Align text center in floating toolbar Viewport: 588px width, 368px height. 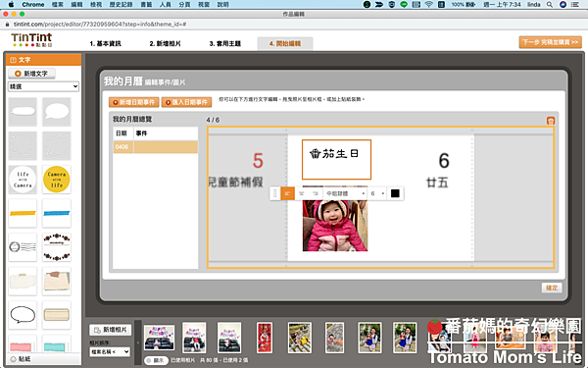302,193
